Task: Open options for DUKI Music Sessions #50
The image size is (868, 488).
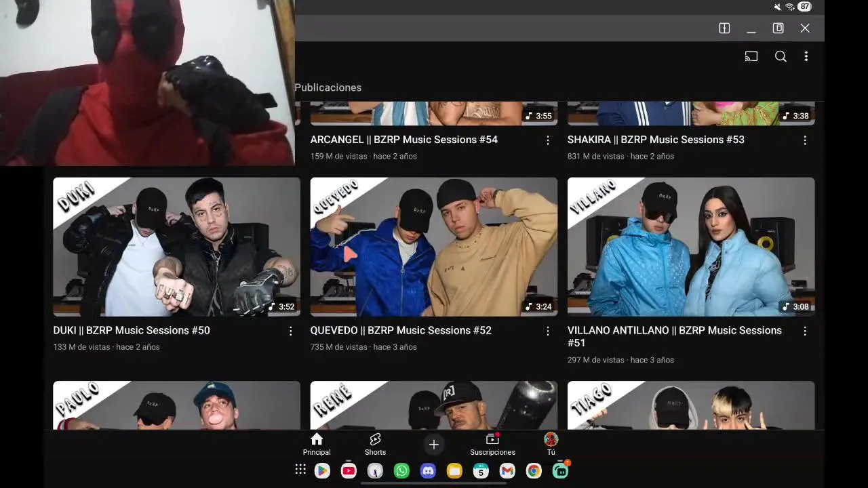Action: click(x=291, y=331)
